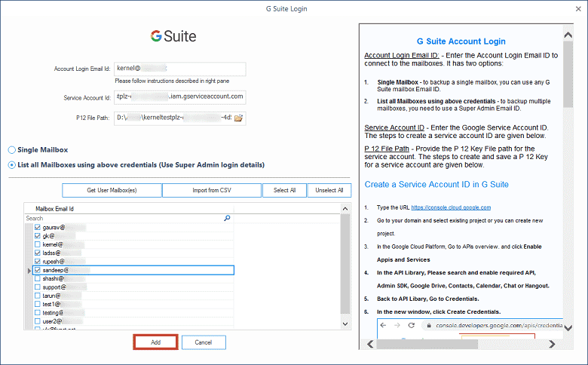Check the tarun@ mailbox checkbox
This screenshot has height=365, width=588.
[x=38, y=296]
